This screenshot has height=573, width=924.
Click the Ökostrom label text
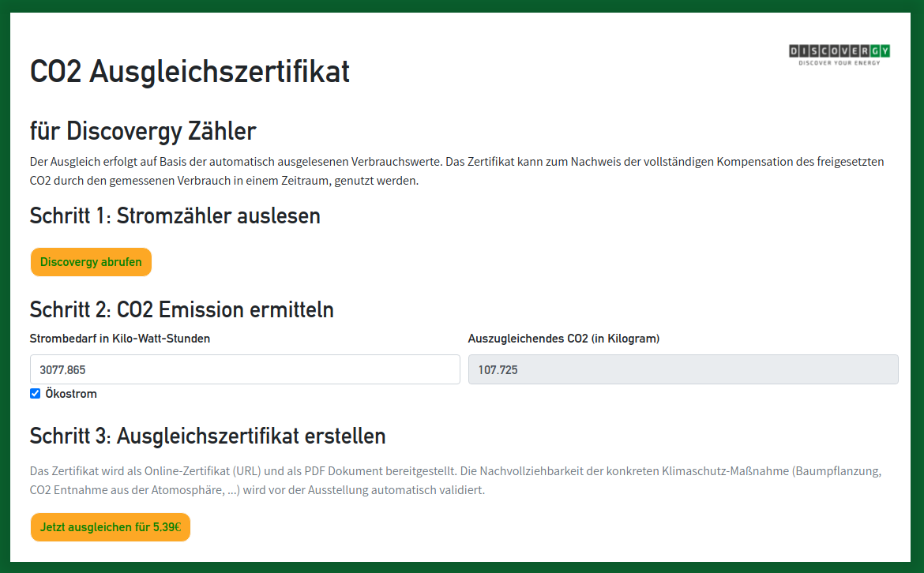71,394
